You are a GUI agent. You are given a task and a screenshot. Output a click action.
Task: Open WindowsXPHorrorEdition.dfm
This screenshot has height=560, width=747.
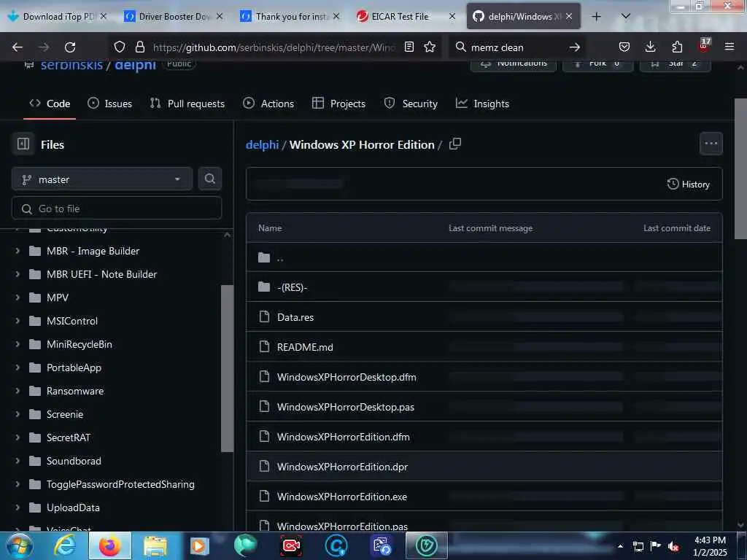click(343, 437)
